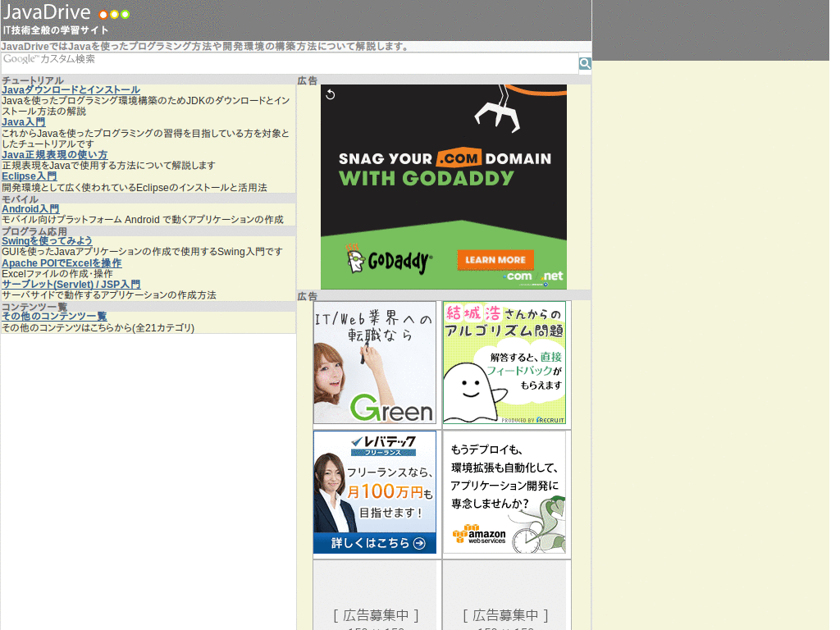
Task: Click the amazon web services logo
Action: (479, 534)
